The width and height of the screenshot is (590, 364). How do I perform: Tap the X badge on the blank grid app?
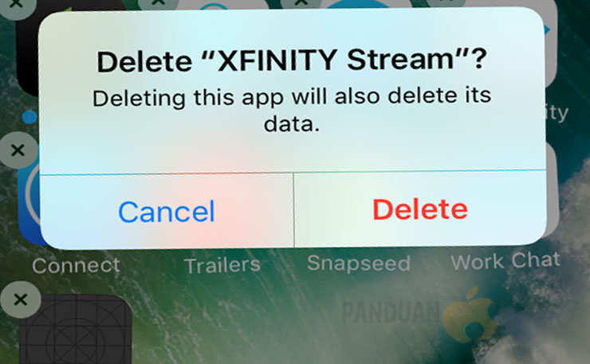[x=20, y=299]
